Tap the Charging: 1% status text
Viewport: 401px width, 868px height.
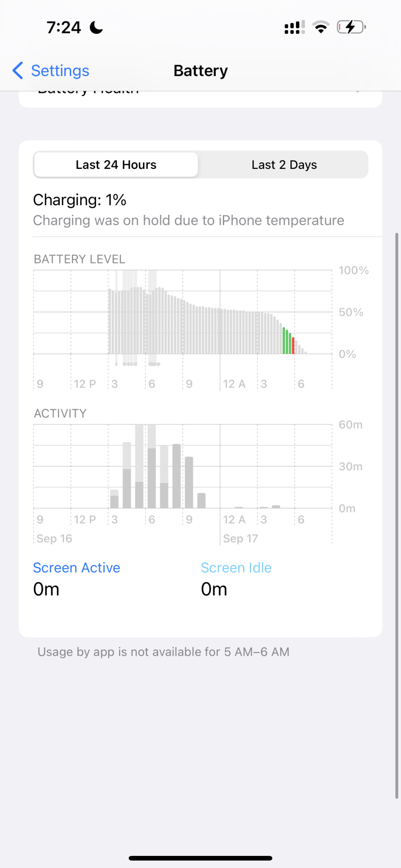[x=80, y=200]
